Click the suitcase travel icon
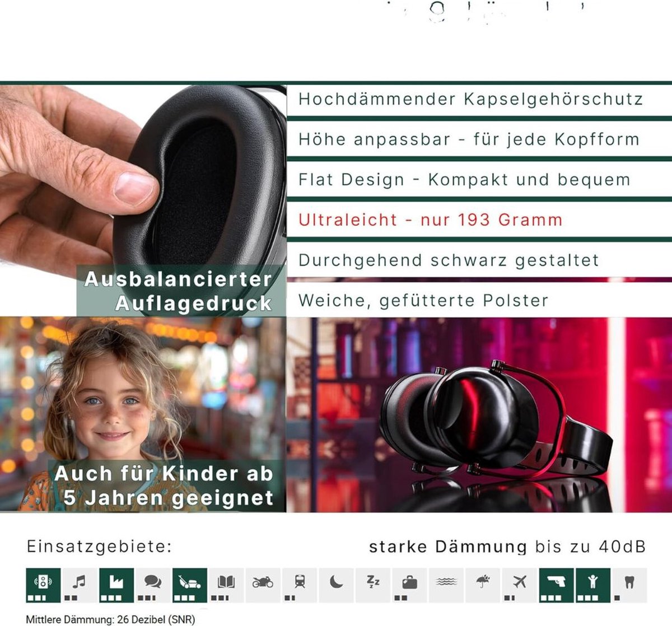 click(410, 585)
